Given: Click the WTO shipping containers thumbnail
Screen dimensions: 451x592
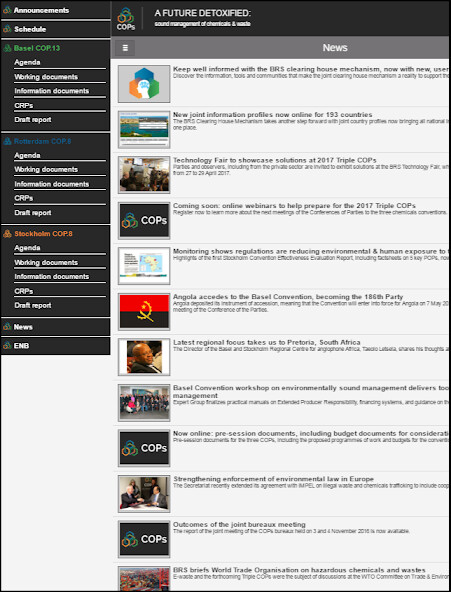Looking at the screenshot, I should [x=144, y=579].
